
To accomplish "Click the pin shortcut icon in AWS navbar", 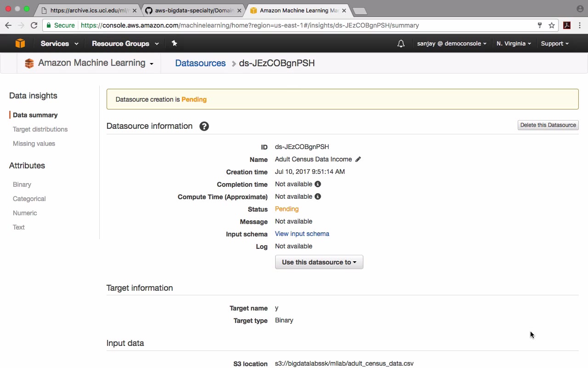I will (174, 43).
